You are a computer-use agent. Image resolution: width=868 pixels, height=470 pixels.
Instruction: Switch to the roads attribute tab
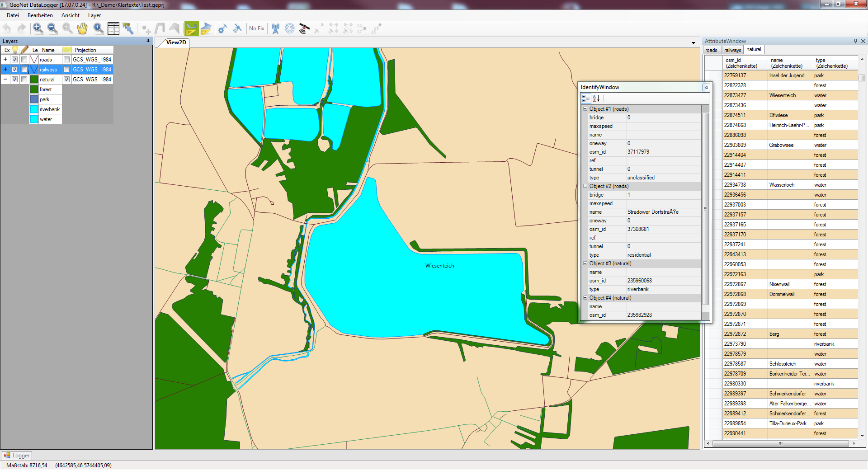(711, 50)
